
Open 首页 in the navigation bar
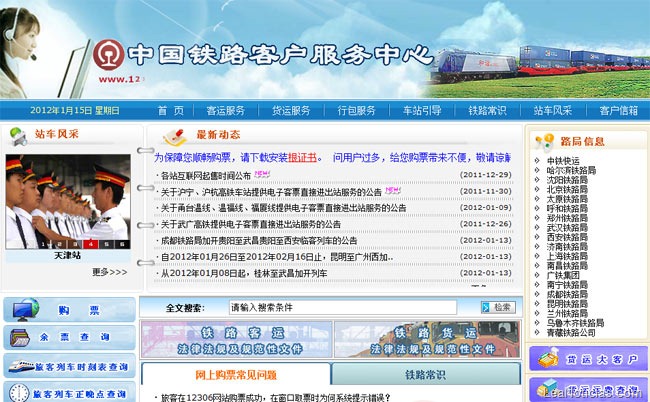[170, 111]
